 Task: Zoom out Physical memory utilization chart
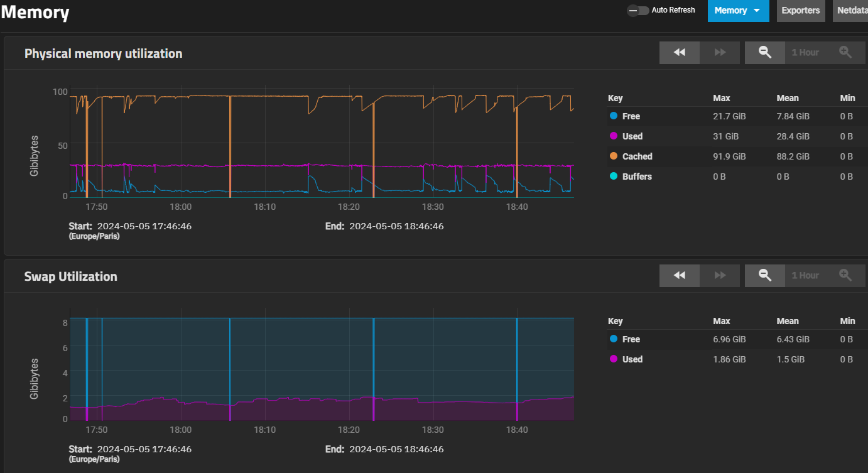point(765,53)
